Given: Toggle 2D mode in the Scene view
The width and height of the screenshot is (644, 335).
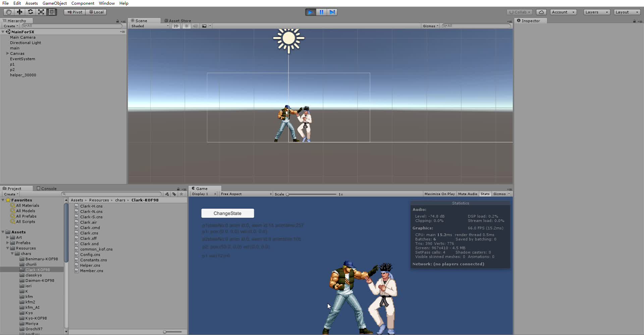Looking at the screenshot, I should pos(176,26).
